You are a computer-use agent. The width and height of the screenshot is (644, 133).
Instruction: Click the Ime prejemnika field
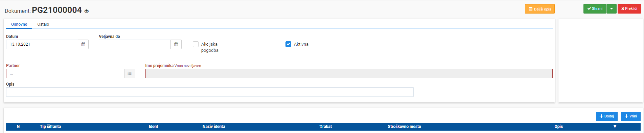(x=349, y=73)
